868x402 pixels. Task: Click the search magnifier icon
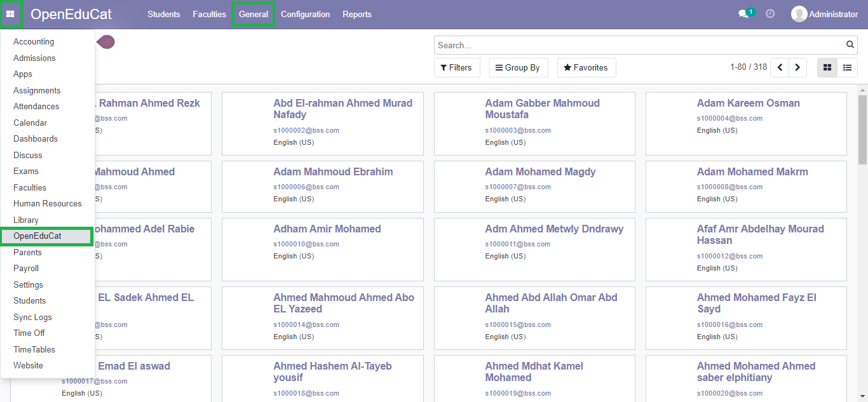[850, 45]
